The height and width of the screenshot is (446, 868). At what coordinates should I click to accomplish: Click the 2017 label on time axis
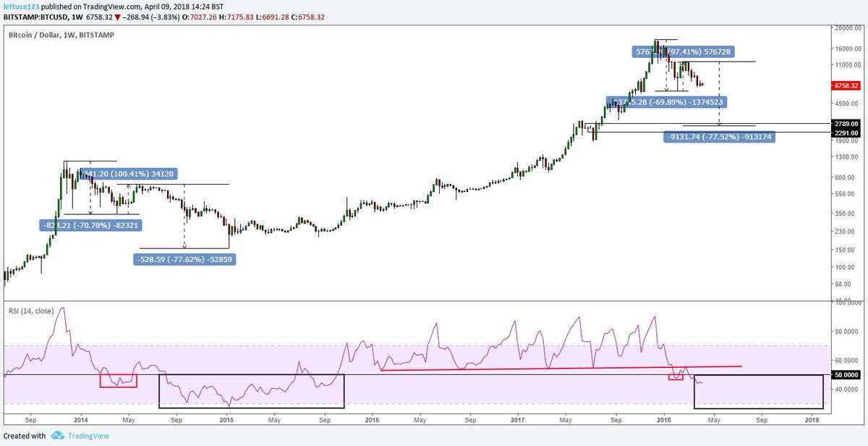tap(518, 419)
